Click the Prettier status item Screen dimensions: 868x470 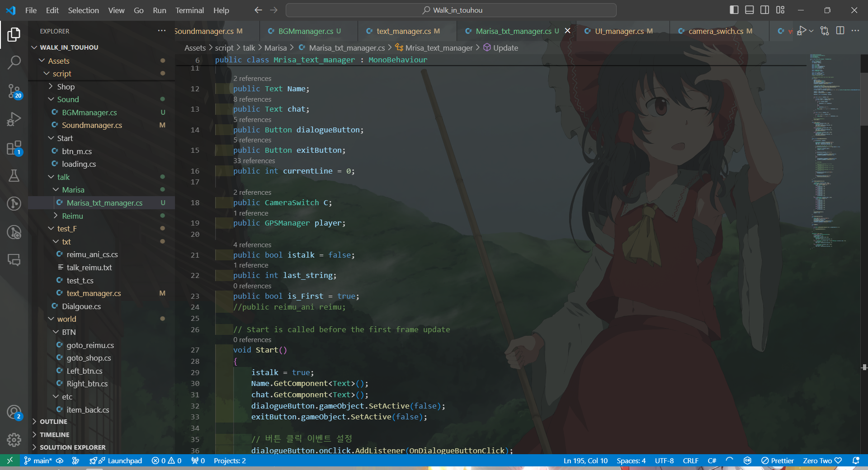click(x=778, y=461)
